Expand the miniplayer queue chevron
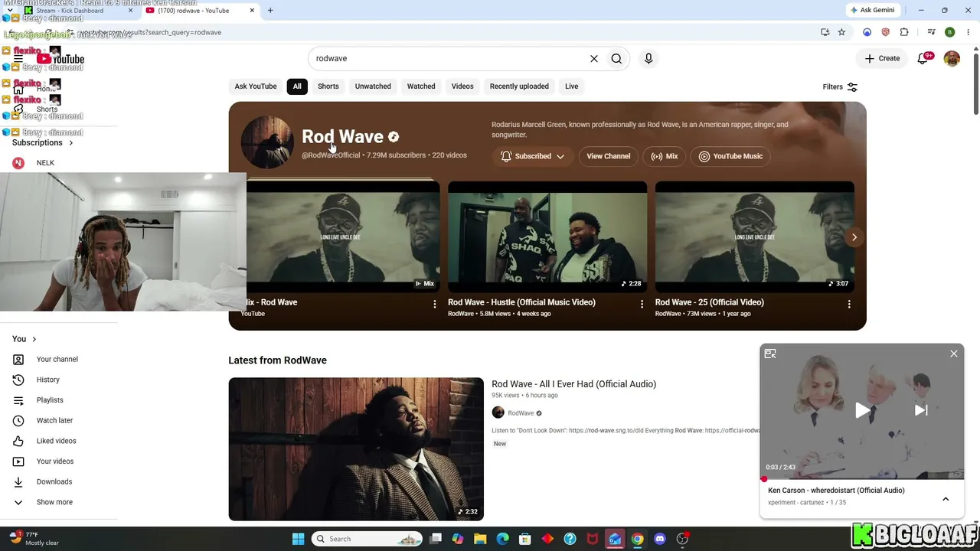This screenshot has width=980, height=551. point(946,498)
